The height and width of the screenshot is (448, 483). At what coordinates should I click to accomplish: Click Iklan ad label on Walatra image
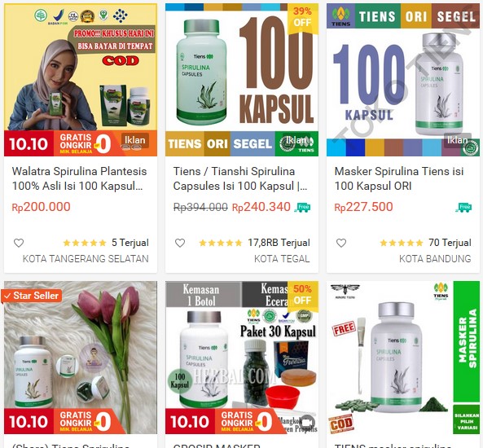pos(135,140)
